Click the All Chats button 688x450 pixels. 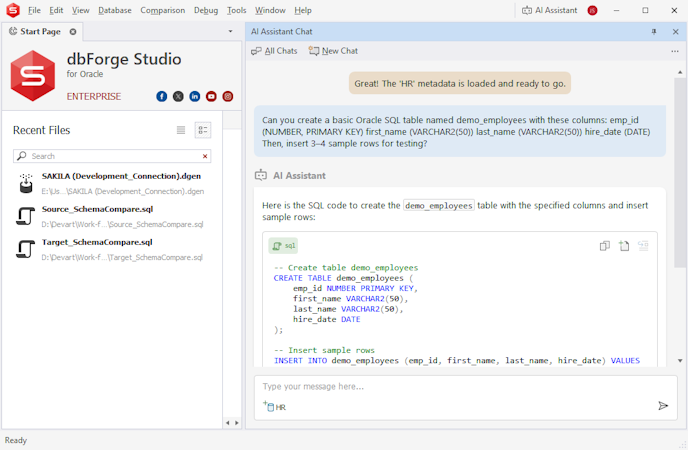coord(274,51)
